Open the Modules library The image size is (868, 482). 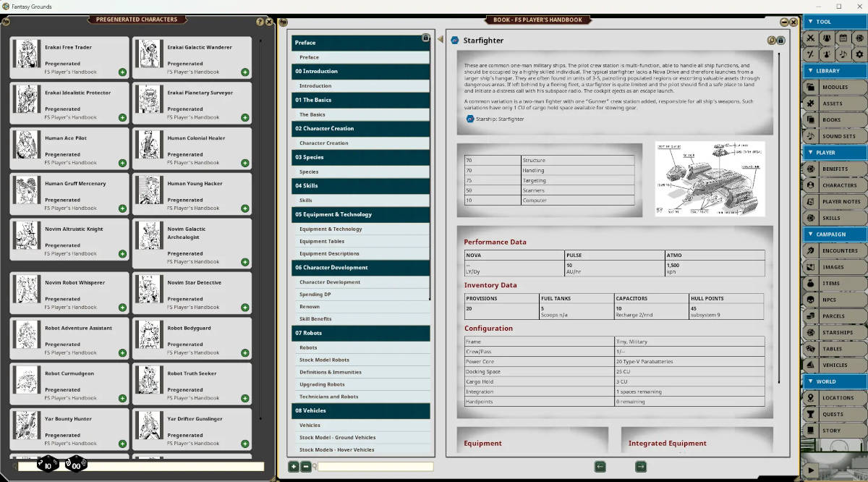tap(835, 88)
